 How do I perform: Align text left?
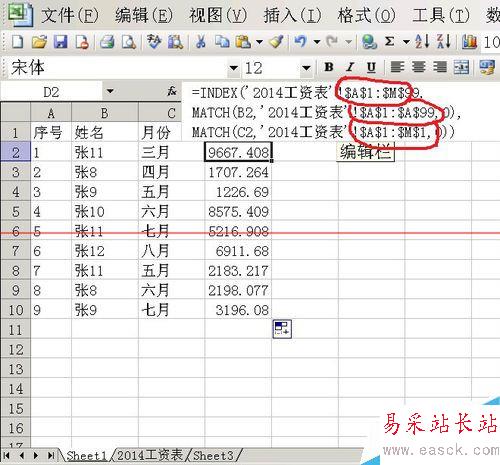[397, 67]
